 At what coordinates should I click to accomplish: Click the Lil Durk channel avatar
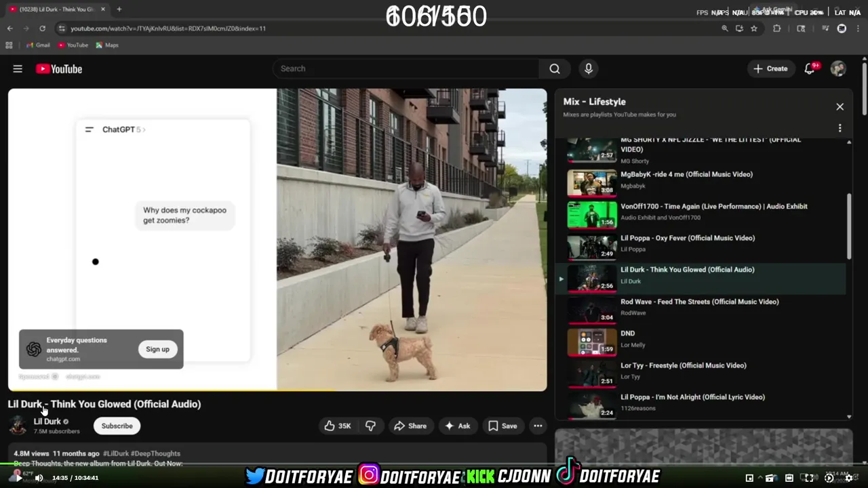(18, 426)
